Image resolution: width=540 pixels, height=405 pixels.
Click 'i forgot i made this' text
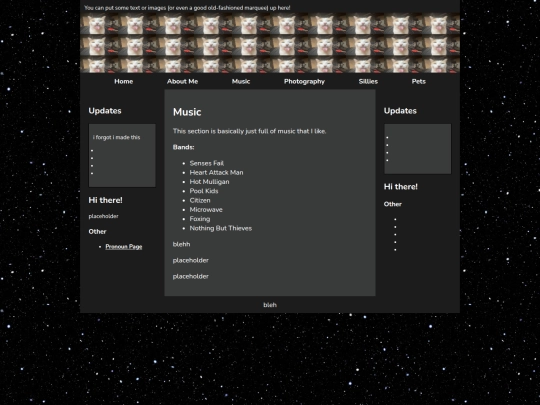point(116,137)
